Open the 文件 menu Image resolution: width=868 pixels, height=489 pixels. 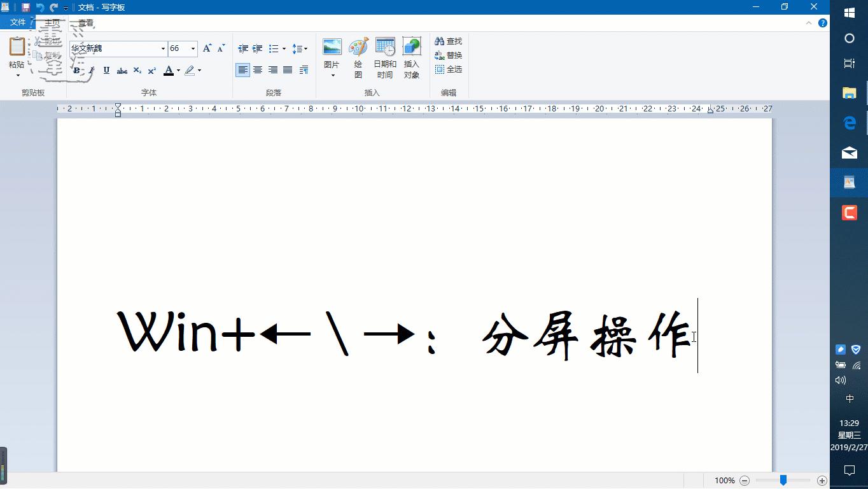click(18, 21)
